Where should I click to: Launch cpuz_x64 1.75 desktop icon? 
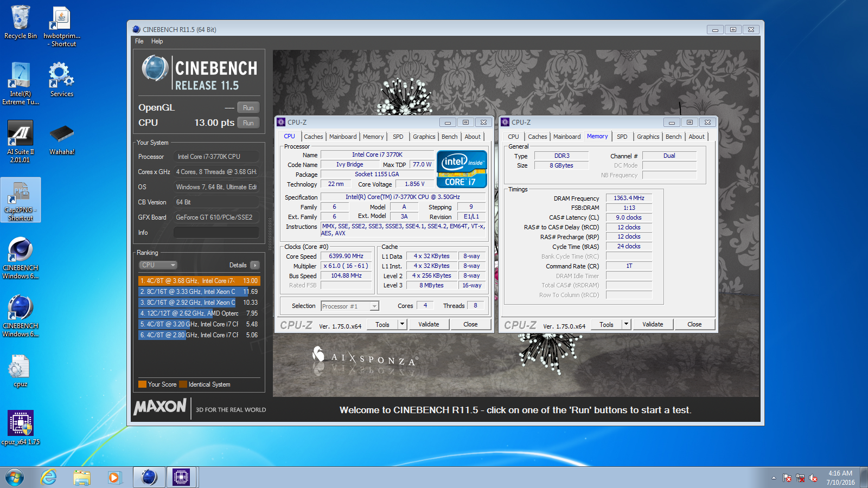21,428
